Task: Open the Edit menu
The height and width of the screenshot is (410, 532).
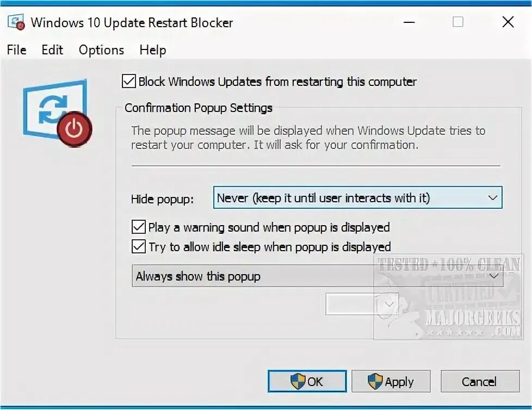Action: click(x=52, y=50)
